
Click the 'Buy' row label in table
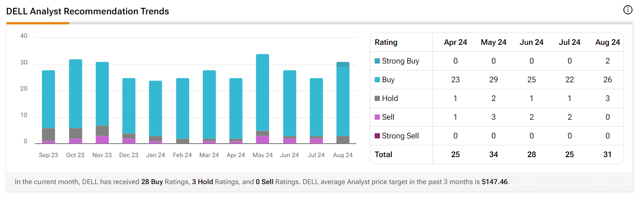(388, 80)
